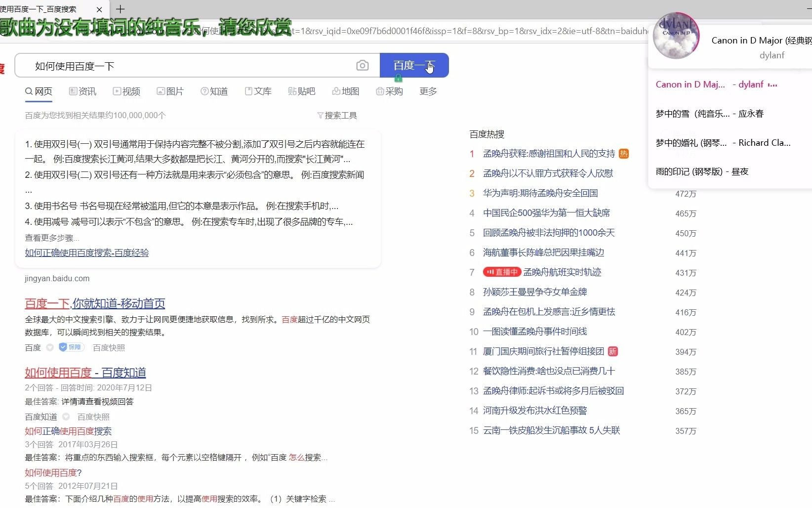Open hot search 餐饮隐性消费:啥也没点已消费几十
The height and width of the screenshot is (508, 812).
pos(549,371)
